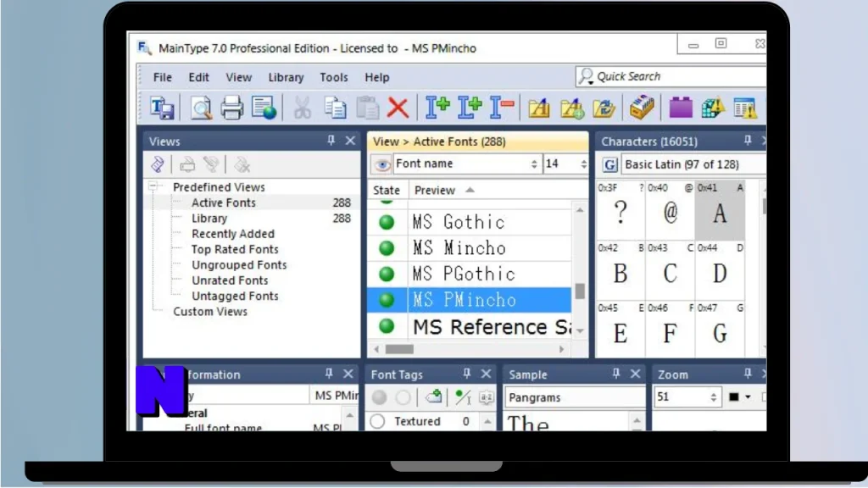Click the font list vertical scrollbar thumb
868x488 pixels.
coord(580,291)
